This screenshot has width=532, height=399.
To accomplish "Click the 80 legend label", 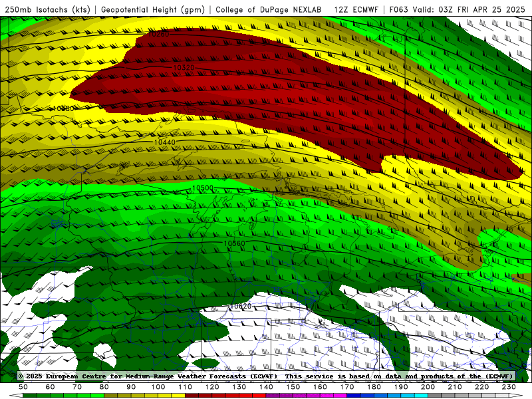I will coord(104,387).
